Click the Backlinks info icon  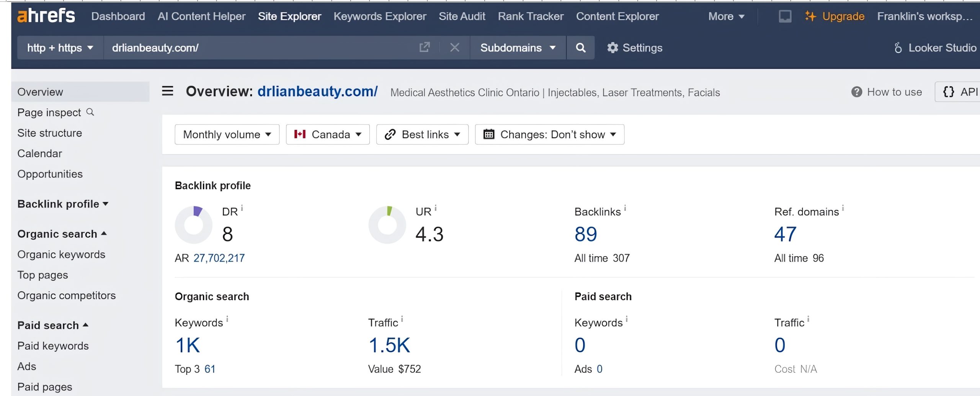click(625, 208)
